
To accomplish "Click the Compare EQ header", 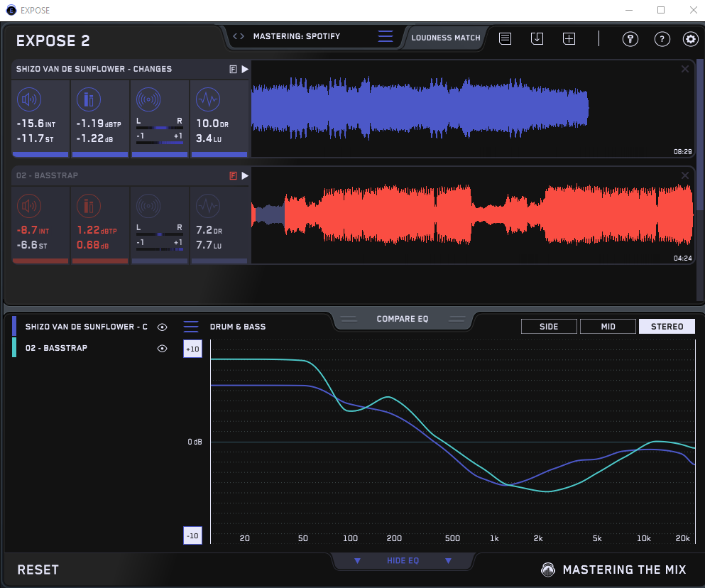I will point(403,319).
